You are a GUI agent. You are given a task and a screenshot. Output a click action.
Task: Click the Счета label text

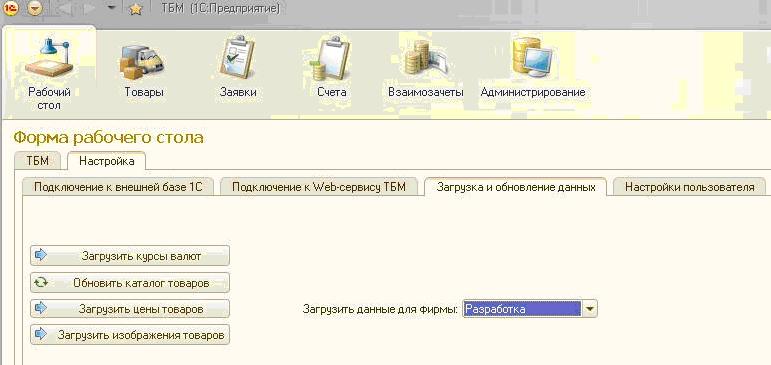pos(331,92)
